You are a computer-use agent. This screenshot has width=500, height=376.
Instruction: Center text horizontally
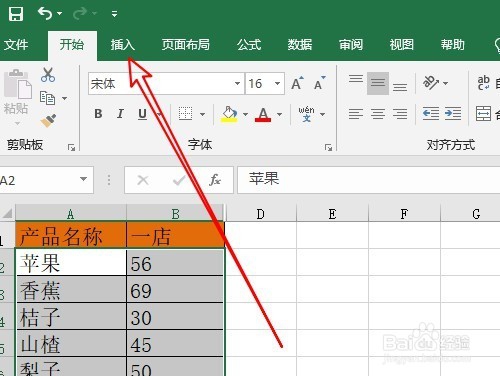378,114
